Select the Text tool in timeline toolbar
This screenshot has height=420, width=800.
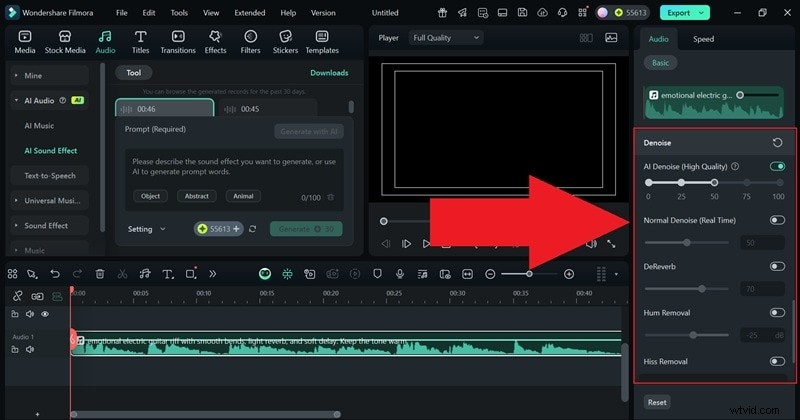[x=166, y=273]
